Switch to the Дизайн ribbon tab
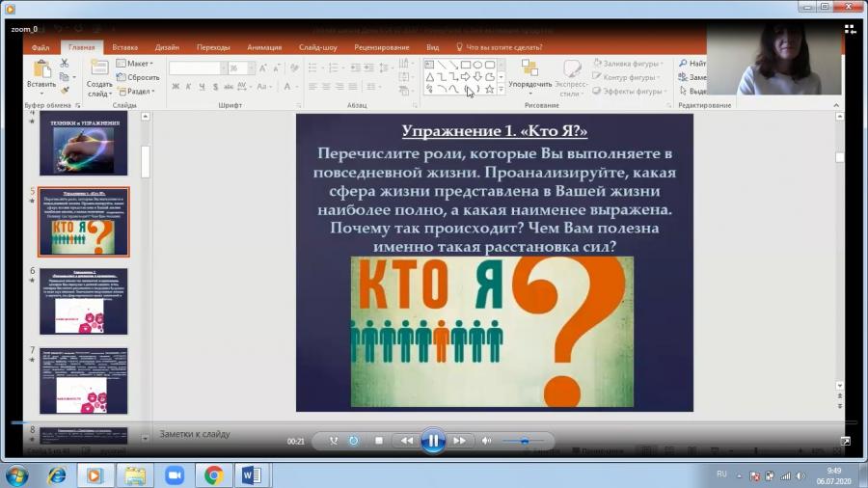Screen dimensions: 868x488 (x=167, y=47)
